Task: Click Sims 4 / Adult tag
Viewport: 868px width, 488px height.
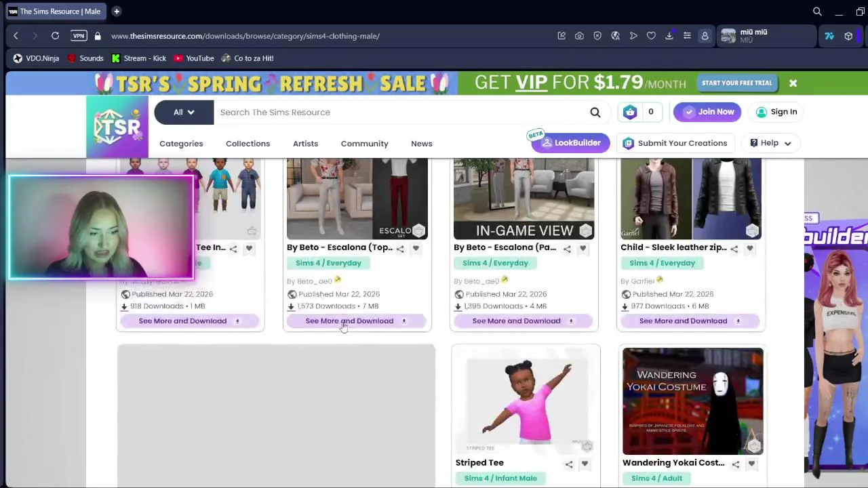Action: tap(656, 479)
